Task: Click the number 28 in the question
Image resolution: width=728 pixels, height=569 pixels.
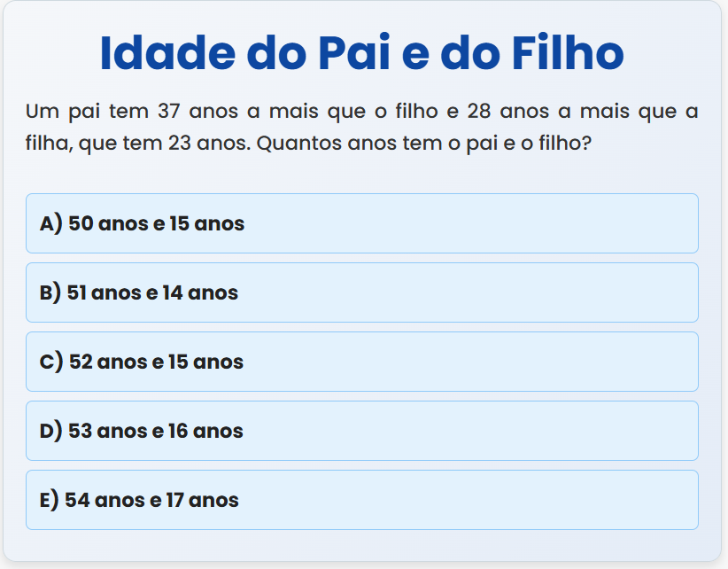Action: 484,112
